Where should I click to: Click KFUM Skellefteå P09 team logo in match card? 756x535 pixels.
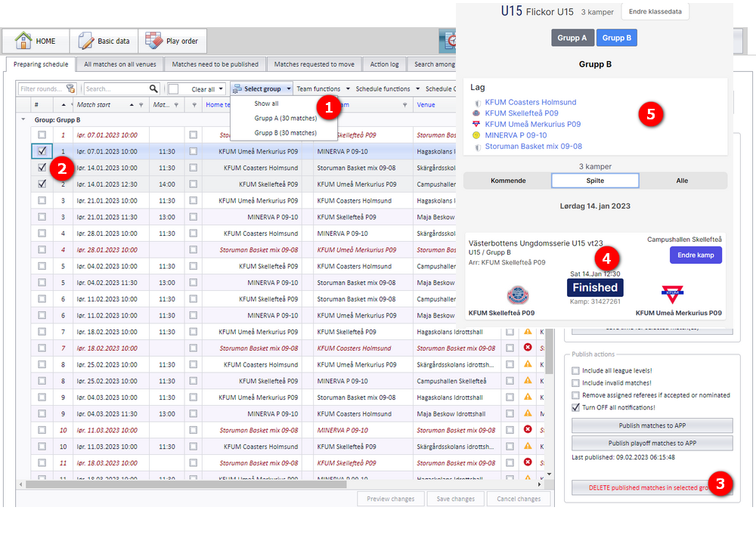518,295
